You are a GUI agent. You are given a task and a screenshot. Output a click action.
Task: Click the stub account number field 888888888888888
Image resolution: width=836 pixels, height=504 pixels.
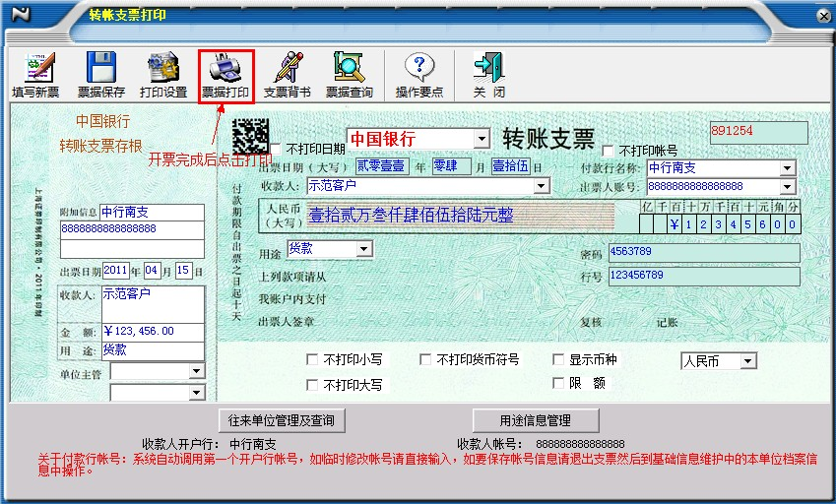(x=132, y=229)
